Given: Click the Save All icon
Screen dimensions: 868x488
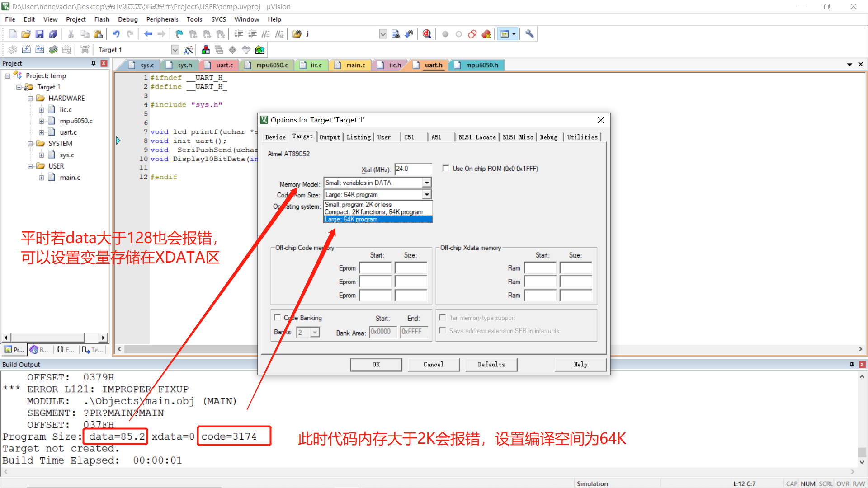Looking at the screenshot, I should [x=53, y=34].
